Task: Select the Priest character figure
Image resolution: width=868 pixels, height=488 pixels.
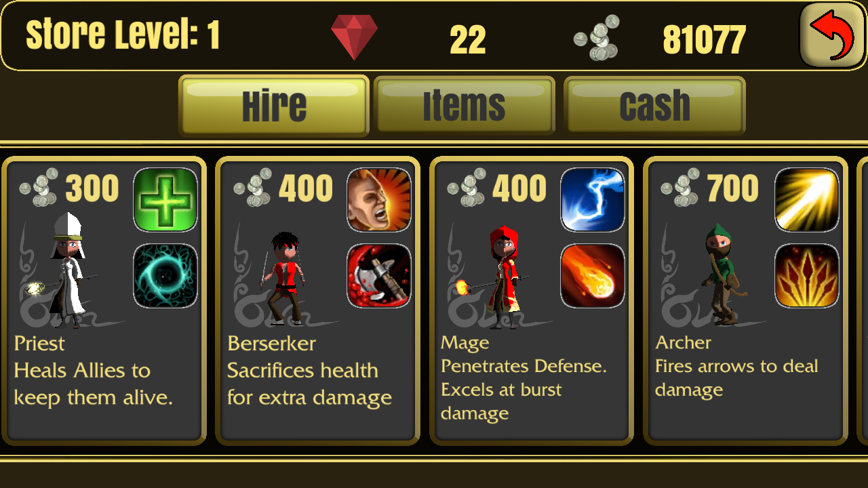Action: coord(68,270)
